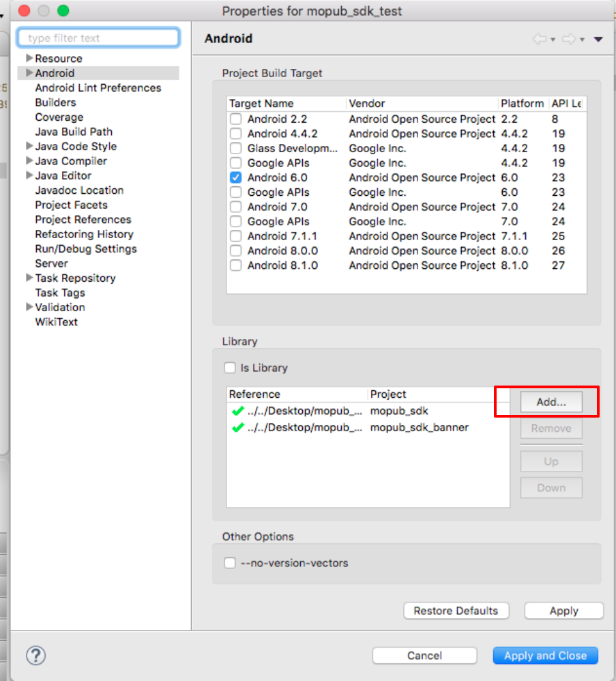Check the Glass Development Kit target checkbox
Viewport: 616px width, 681px height.
(x=236, y=148)
